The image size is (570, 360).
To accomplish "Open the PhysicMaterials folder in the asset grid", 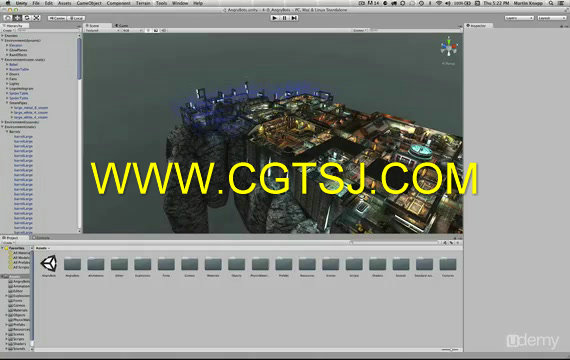I will coord(260,266).
